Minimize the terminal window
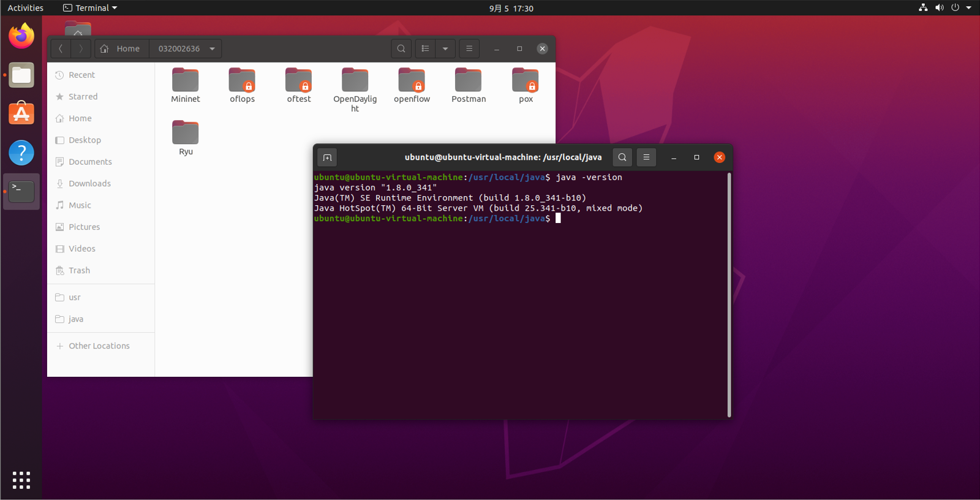980x500 pixels. coord(674,157)
